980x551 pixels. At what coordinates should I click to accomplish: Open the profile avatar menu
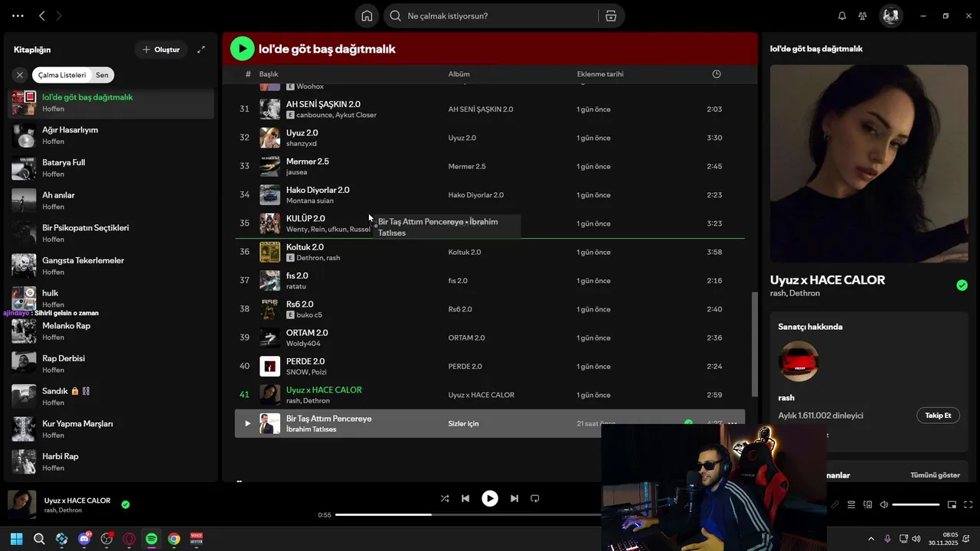tap(890, 15)
